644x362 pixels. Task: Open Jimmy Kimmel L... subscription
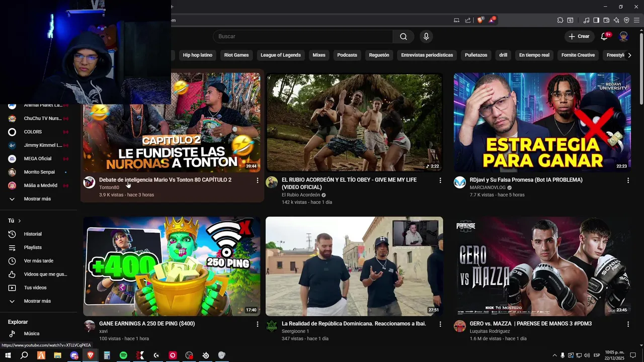pyautogui.click(x=38, y=145)
